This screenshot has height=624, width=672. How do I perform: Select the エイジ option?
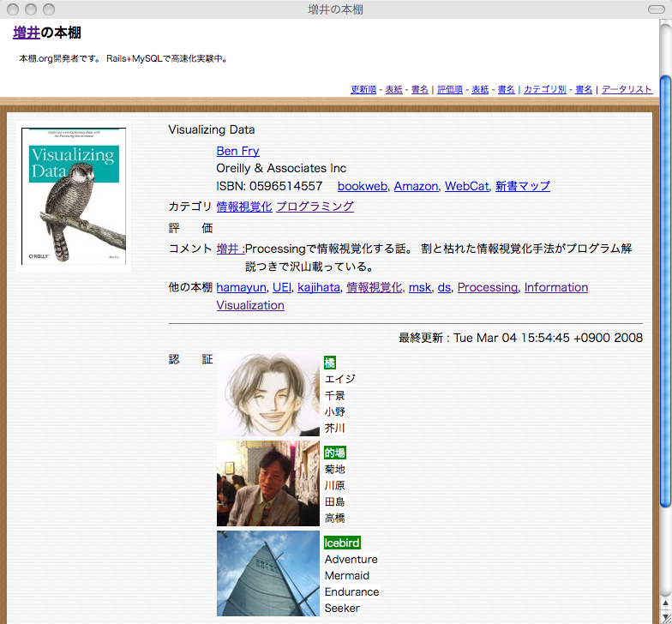339,379
